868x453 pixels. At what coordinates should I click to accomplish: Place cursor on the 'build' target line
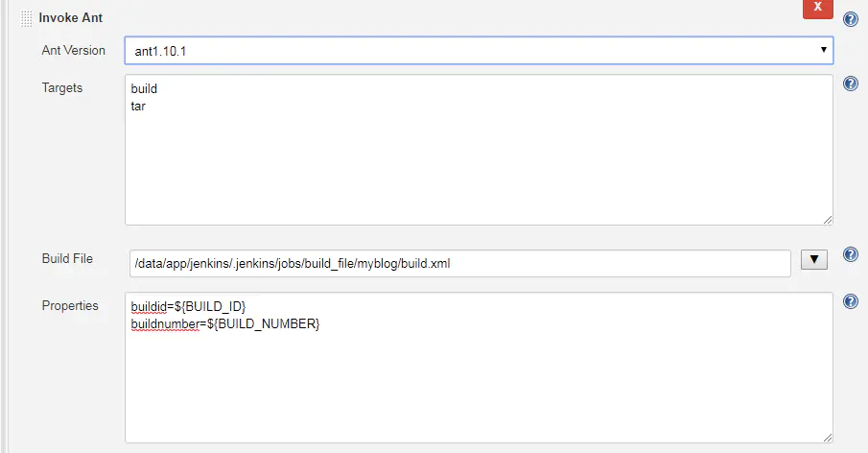point(144,88)
